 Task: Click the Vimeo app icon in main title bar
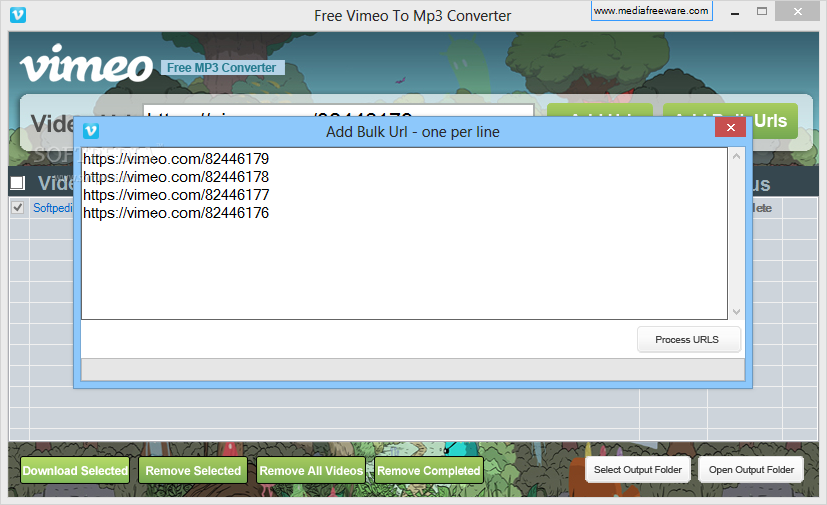point(18,15)
